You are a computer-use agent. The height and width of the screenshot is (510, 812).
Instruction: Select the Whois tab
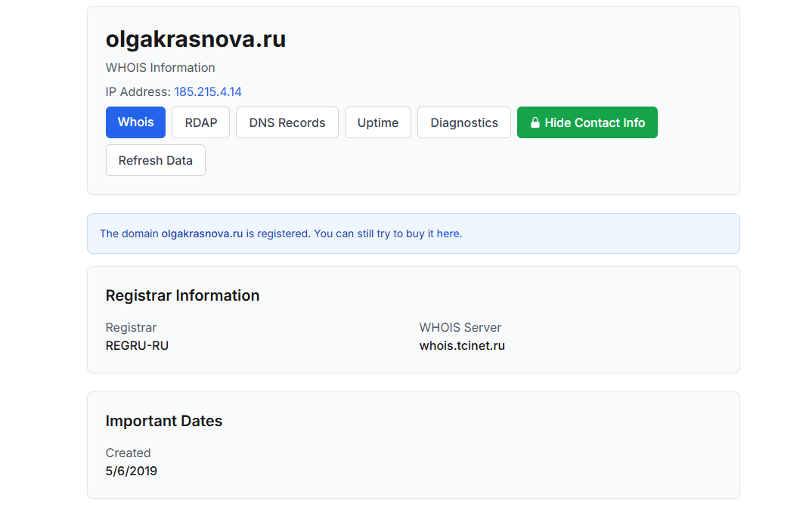pyautogui.click(x=135, y=122)
